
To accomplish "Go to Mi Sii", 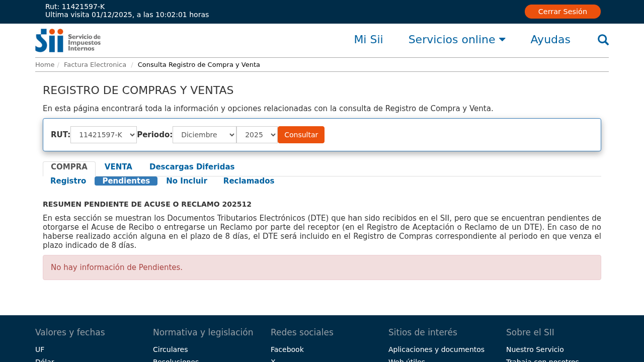I will point(368,40).
